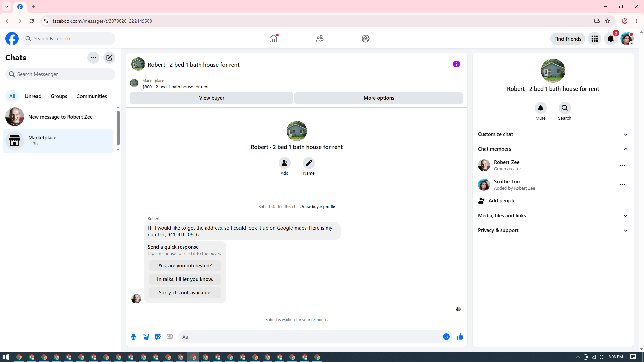Screen dimensions: 644x362
Task: Choose a sticker icon in composer
Action: coord(158,337)
